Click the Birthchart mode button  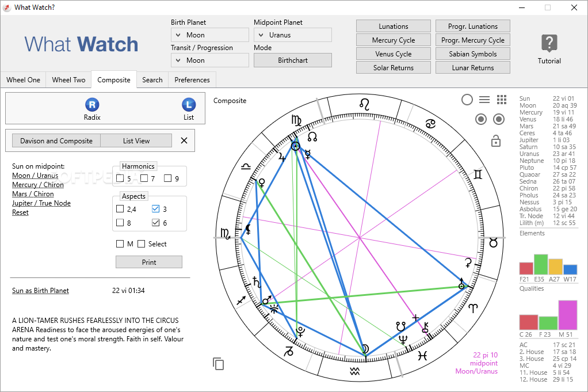coord(292,60)
